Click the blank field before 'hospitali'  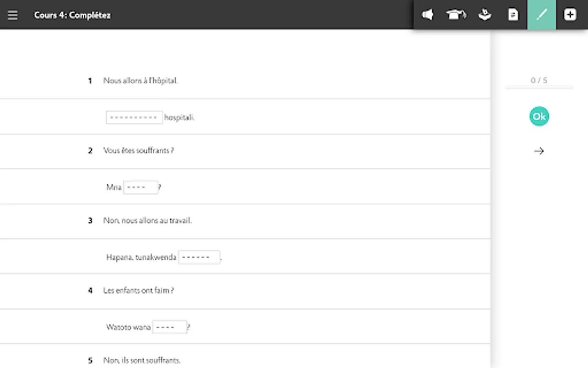point(134,117)
